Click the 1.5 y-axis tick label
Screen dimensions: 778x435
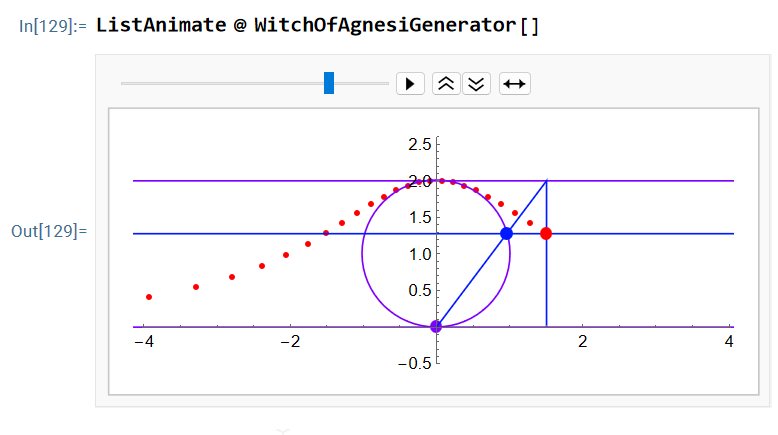420,217
